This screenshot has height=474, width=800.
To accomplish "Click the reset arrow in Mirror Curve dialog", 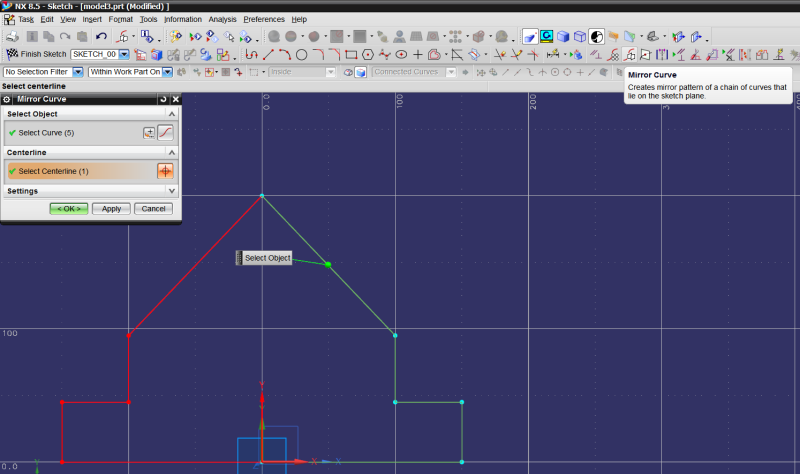I will click(x=163, y=99).
